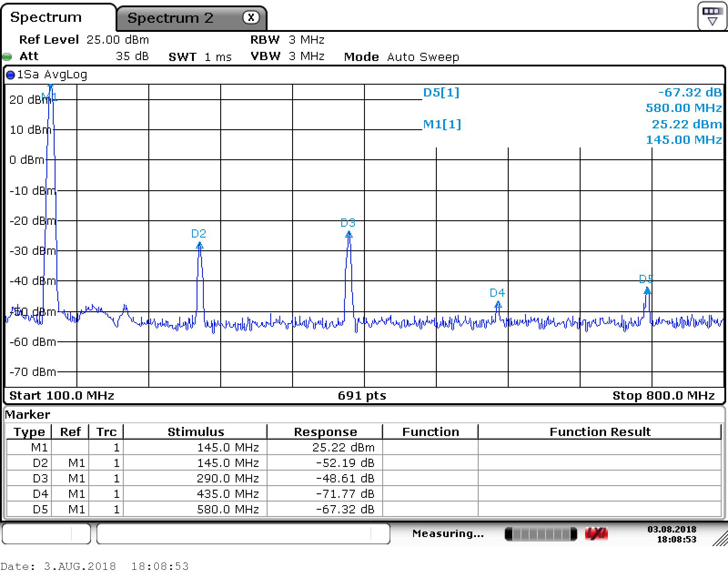Select the D5 row in marker table
The width and height of the screenshot is (728, 588).
tap(364, 509)
